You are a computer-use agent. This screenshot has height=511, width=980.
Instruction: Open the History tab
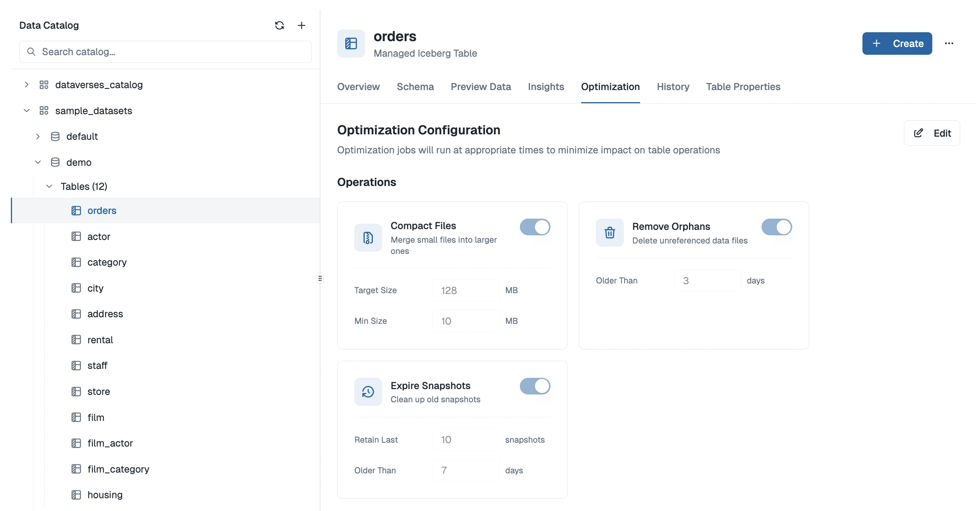(x=673, y=87)
